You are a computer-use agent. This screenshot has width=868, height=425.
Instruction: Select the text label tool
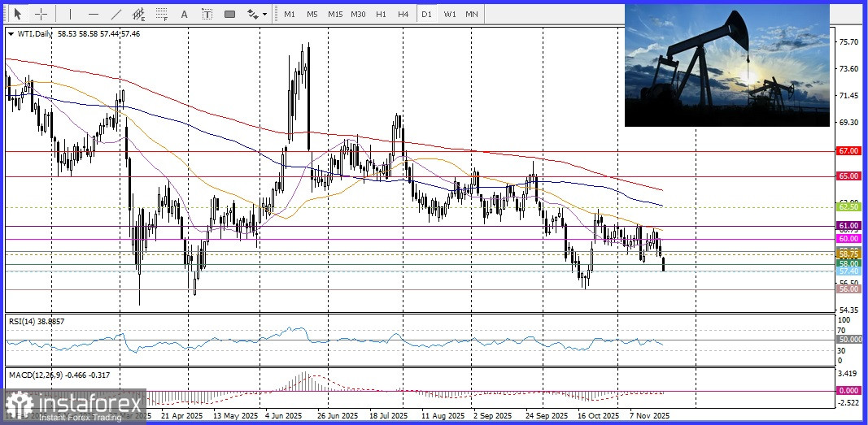[207, 14]
